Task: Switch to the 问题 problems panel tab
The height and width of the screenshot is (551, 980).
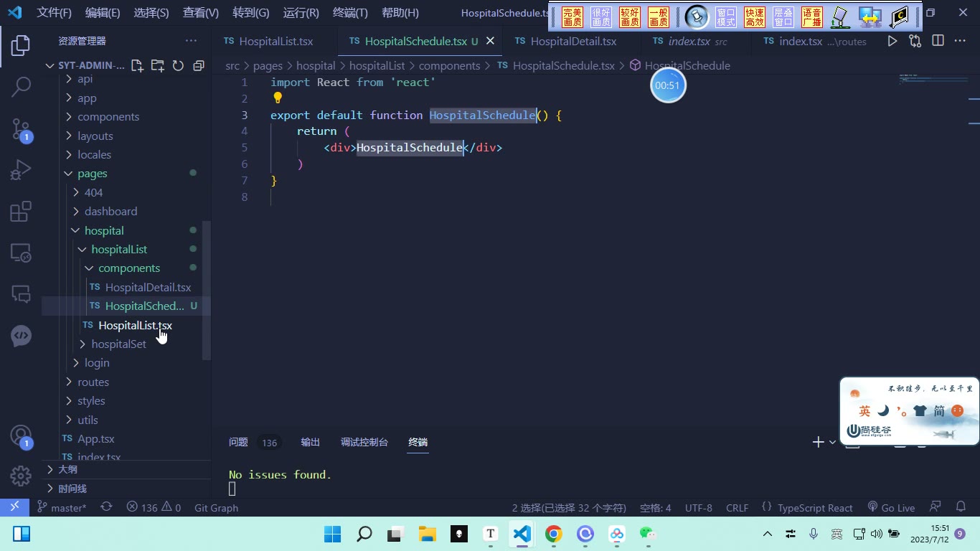Action: [x=238, y=442]
